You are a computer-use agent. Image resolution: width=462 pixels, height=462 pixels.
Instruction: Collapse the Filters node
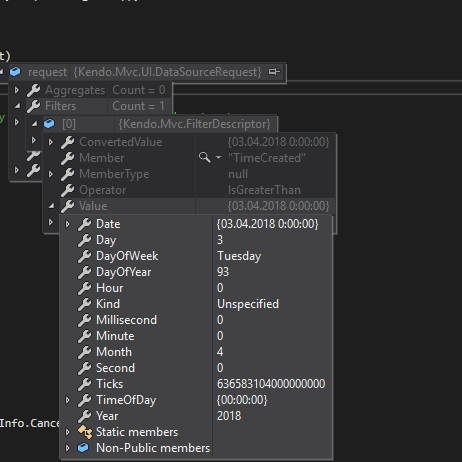[17, 106]
